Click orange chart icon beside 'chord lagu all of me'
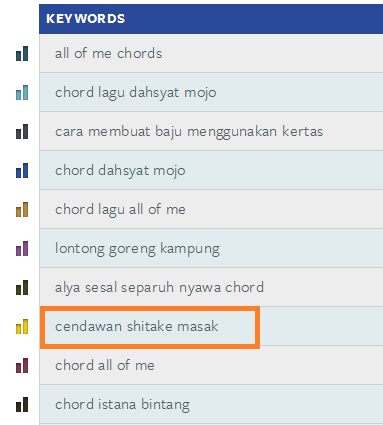383x425 pixels. tap(22, 210)
